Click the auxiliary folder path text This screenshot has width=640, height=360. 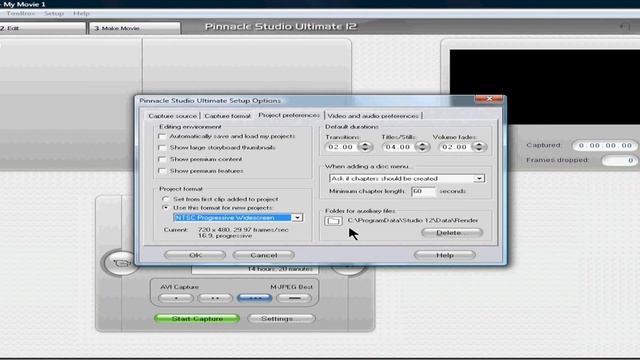coord(413,220)
